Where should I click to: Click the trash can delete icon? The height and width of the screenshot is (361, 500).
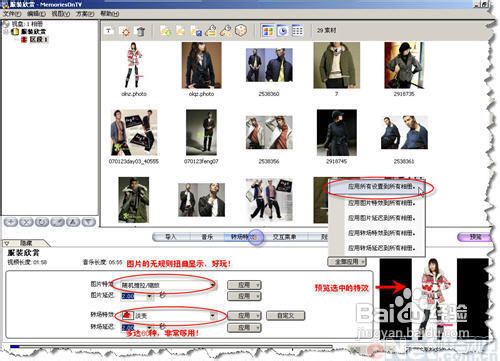point(141,31)
